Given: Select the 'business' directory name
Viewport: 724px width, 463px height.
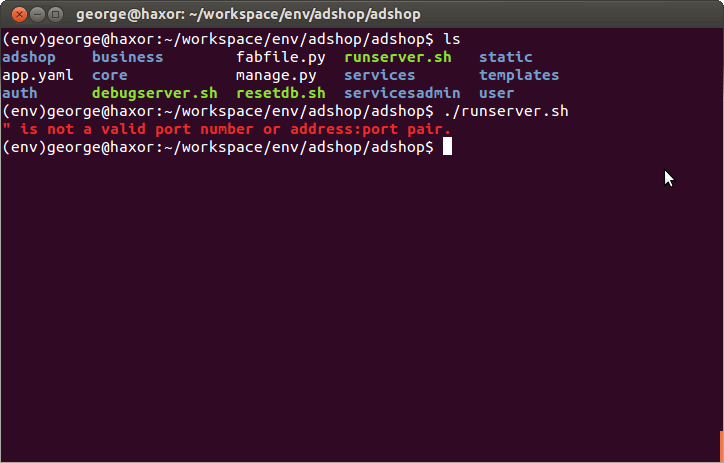Looking at the screenshot, I should [127, 57].
